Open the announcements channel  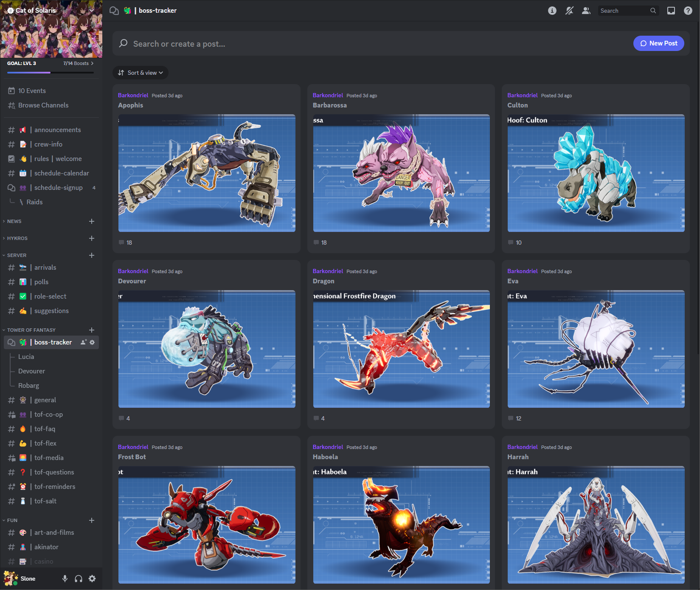(51, 130)
